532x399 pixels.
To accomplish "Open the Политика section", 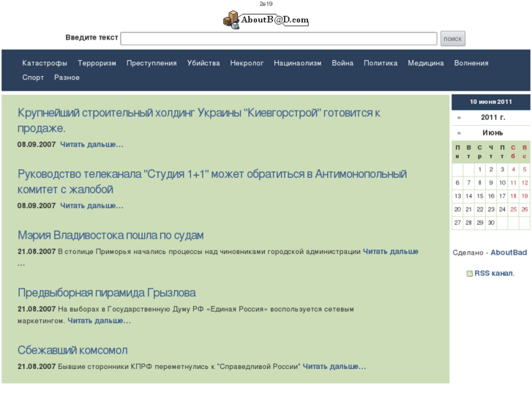I will (x=381, y=63).
